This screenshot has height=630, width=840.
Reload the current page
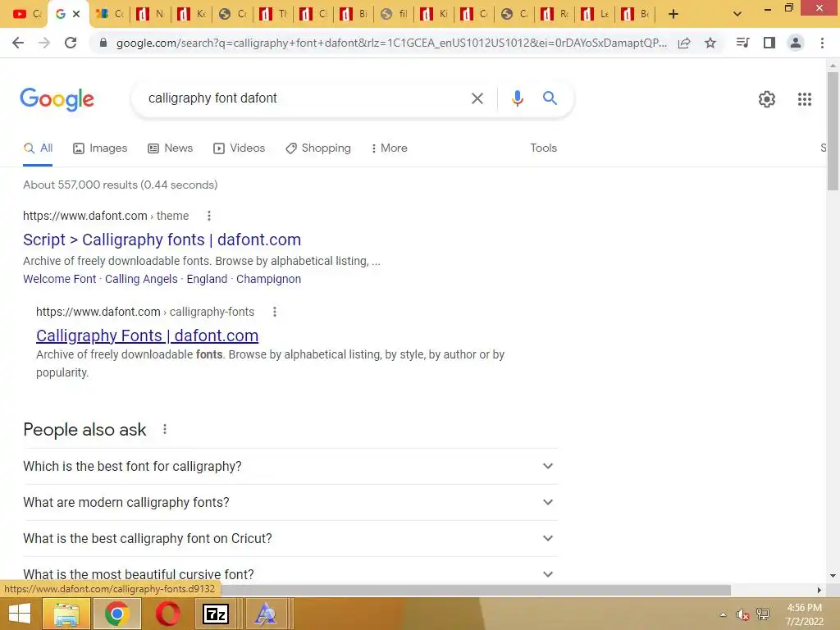point(71,43)
